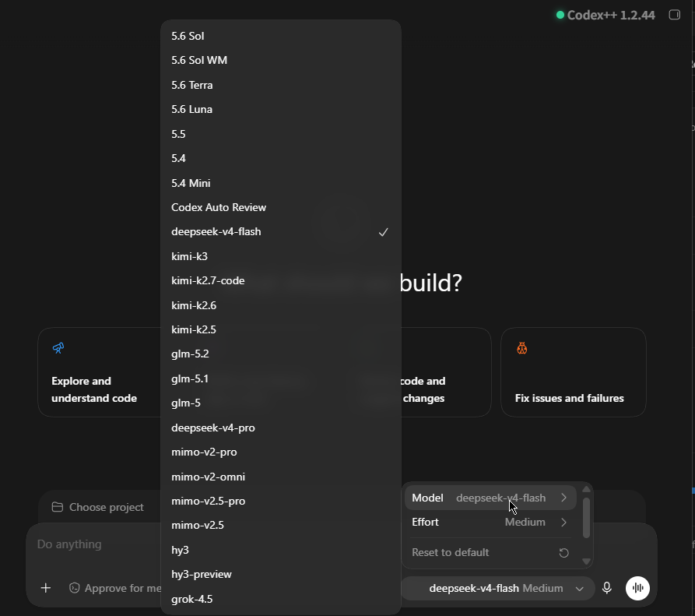
Task: Pick model 5.5 from the list
Action: [281, 134]
